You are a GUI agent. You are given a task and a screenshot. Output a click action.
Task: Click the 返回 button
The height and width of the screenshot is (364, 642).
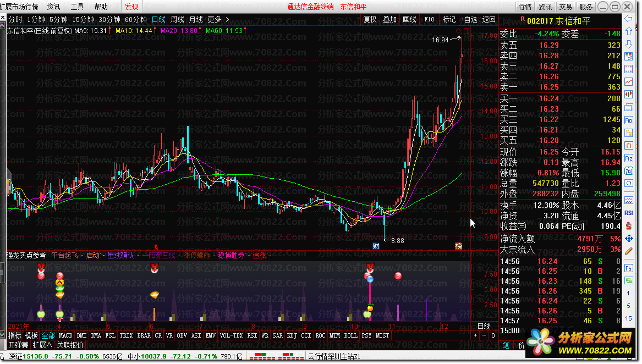tap(489, 19)
